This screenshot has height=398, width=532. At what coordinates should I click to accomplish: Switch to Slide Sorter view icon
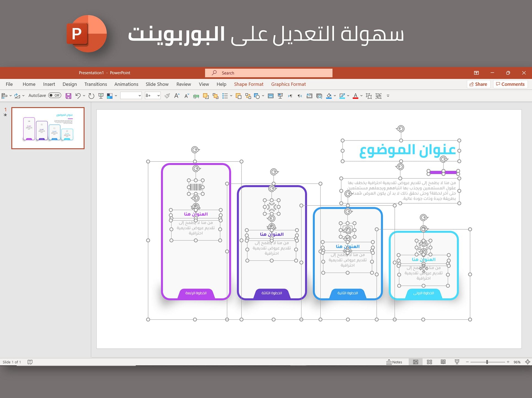tap(429, 362)
